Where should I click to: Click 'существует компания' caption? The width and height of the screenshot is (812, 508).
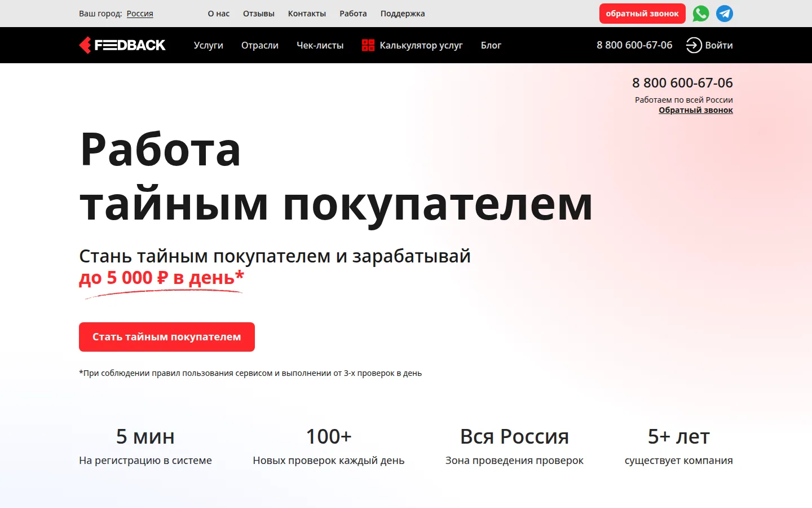coord(679,461)
